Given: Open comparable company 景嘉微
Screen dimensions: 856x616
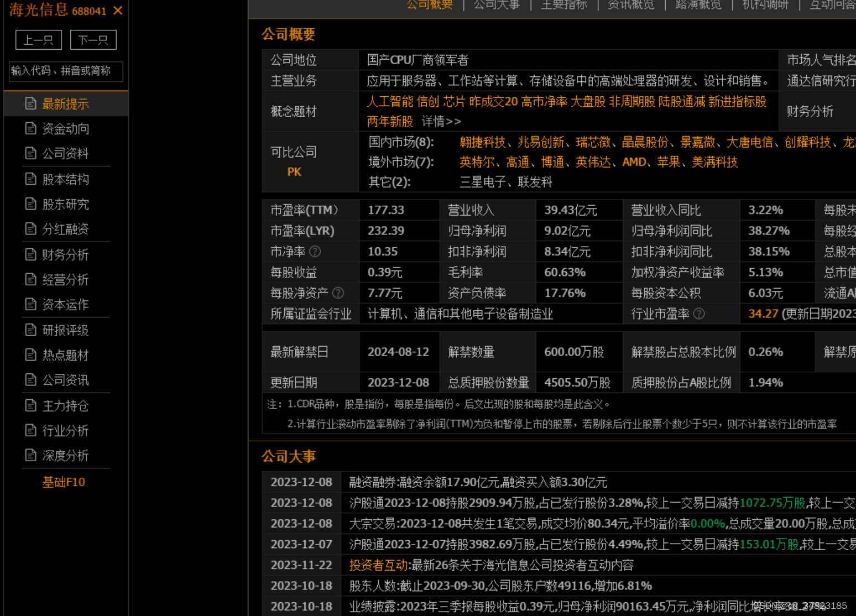Looking at the screenshot, I should [697, 142].
